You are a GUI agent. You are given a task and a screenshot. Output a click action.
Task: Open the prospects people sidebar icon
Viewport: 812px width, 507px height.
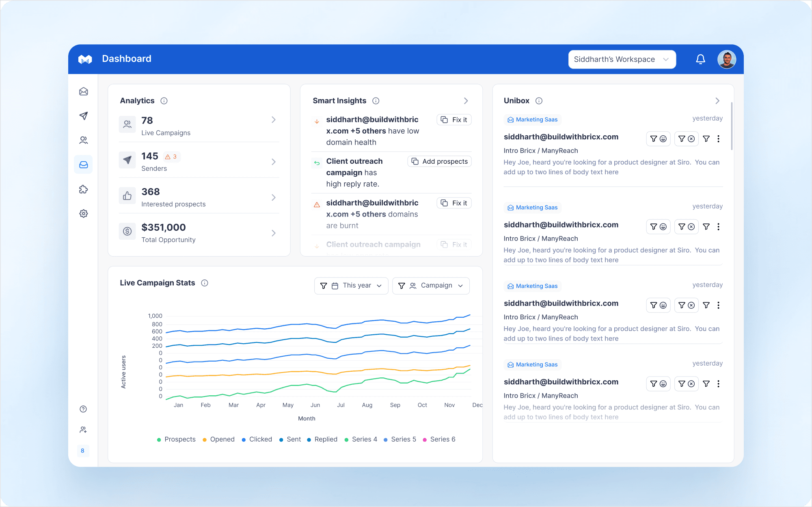point(84,140)
